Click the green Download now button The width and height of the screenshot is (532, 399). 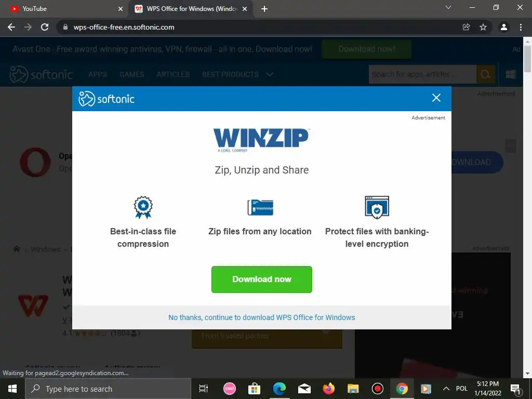tap(262, 279)
